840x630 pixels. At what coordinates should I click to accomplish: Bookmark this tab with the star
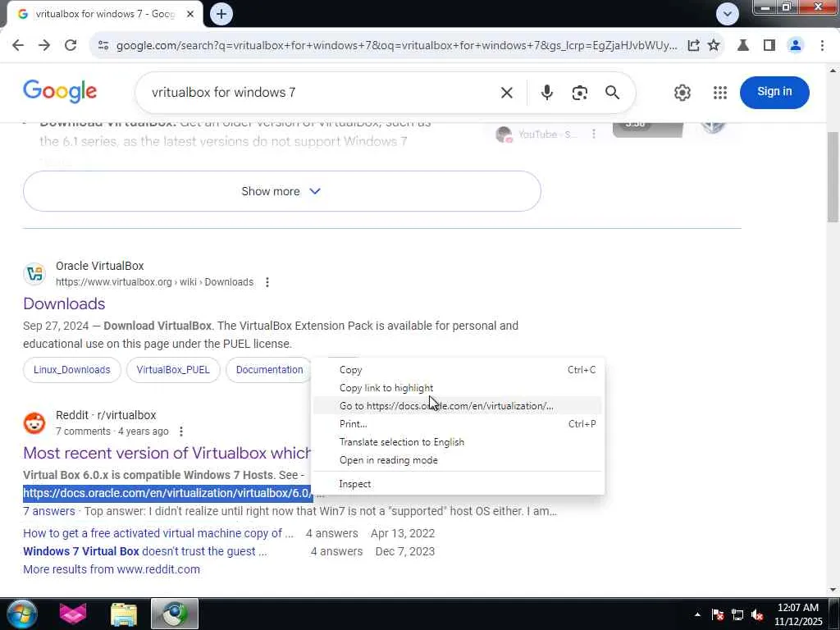pyautogui.click(x=714, y=46)
